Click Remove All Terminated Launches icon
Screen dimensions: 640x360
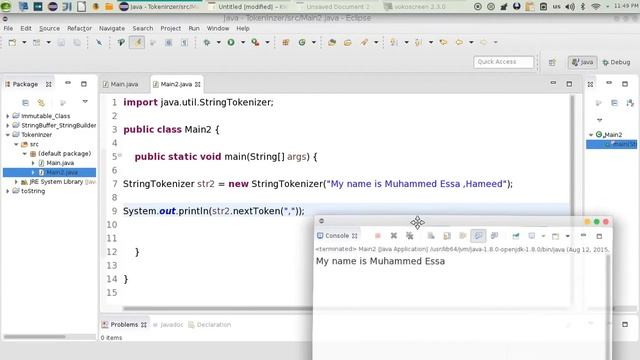pyautogui.click(x=410, y=236)
